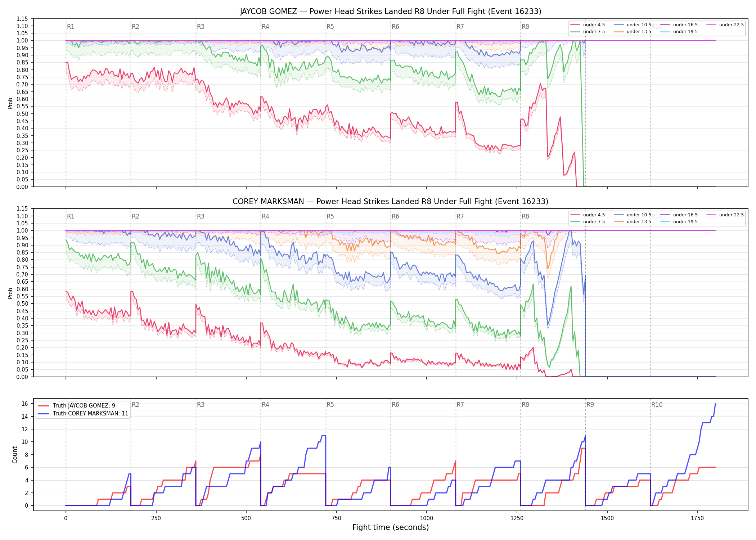This screenshot has height=540, width=756.
Task: Click the 1000 tick label on the x-axis
Action: pyautogui.click(x=427, y=518)
